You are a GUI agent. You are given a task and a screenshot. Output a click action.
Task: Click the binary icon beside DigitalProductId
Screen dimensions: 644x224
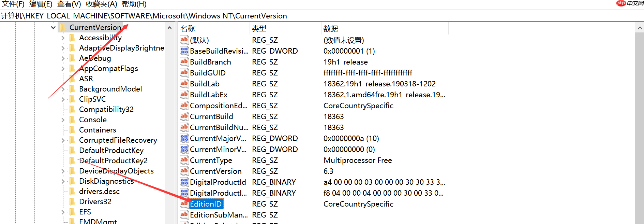184,182
